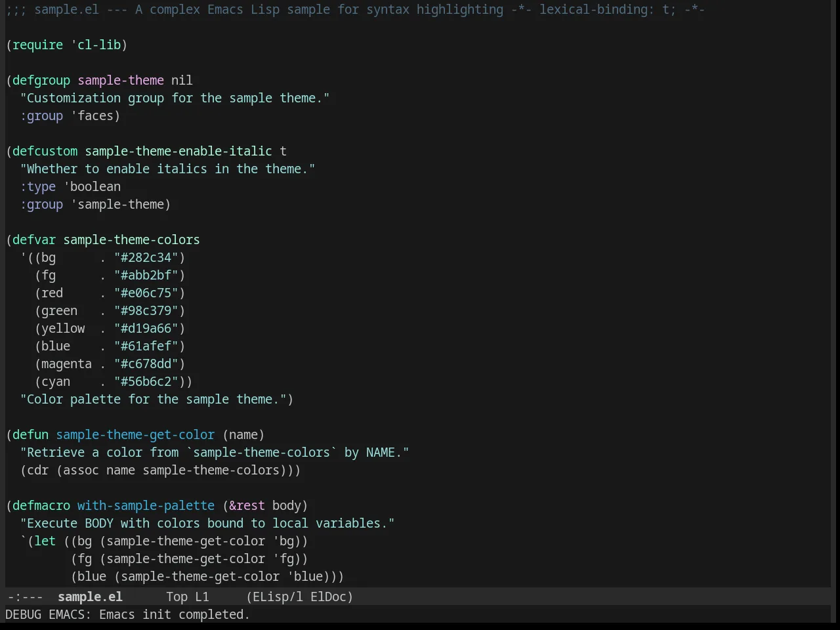Click the "#282c34" bg color string

(146, 257)
